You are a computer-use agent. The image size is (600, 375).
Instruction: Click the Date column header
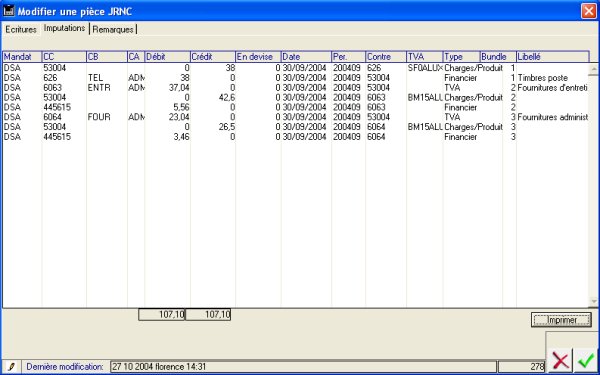[x=306, y=57]
